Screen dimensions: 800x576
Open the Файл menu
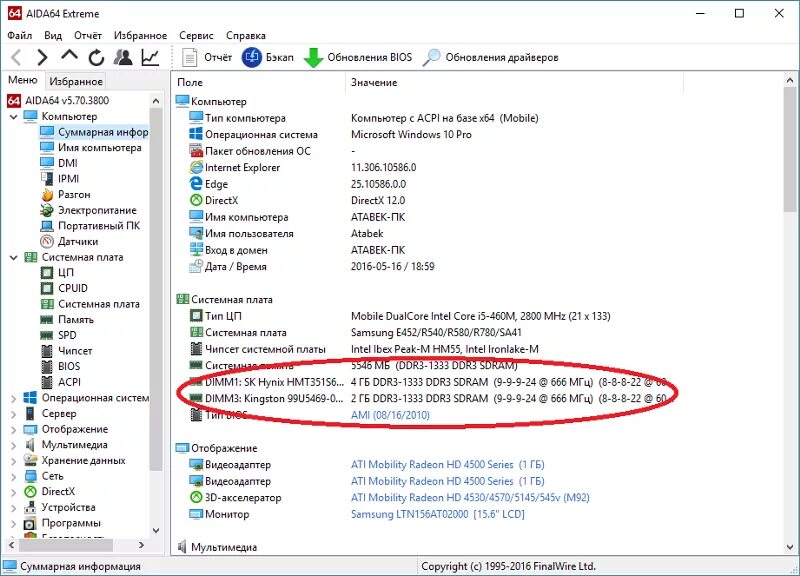tap(20, 35)
